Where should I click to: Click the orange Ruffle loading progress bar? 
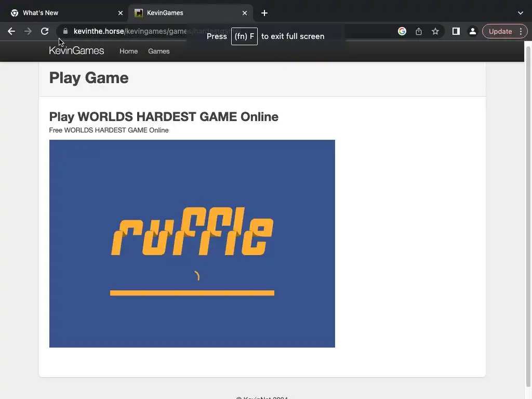tap(192, 293)
